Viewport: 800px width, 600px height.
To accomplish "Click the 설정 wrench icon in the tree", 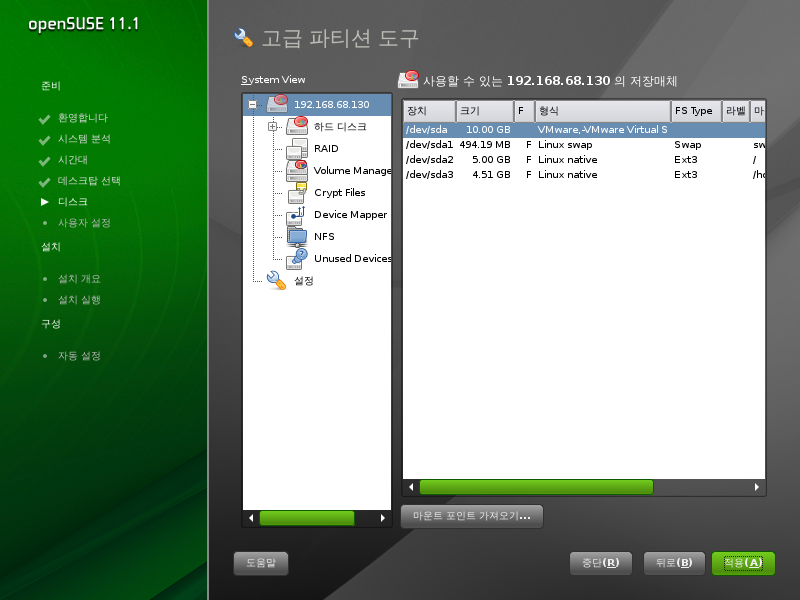I will (x=277, y=280).
